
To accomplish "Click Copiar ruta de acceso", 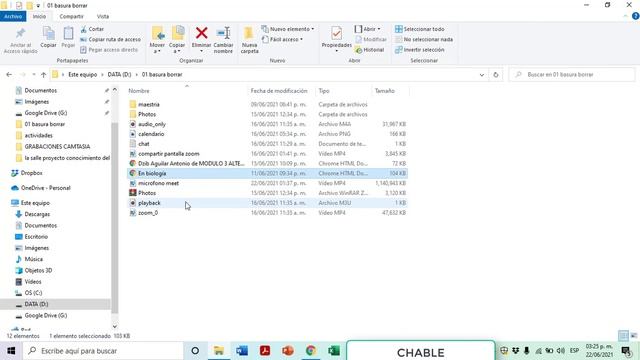I will (110, 40).
